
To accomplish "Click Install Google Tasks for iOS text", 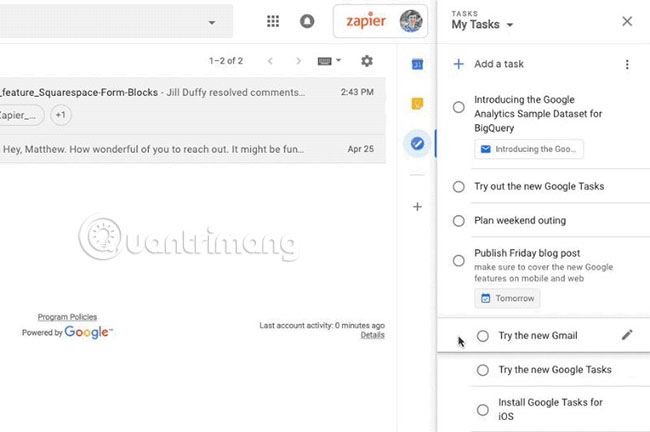I will pyautogui.click(x=550, y=409).
